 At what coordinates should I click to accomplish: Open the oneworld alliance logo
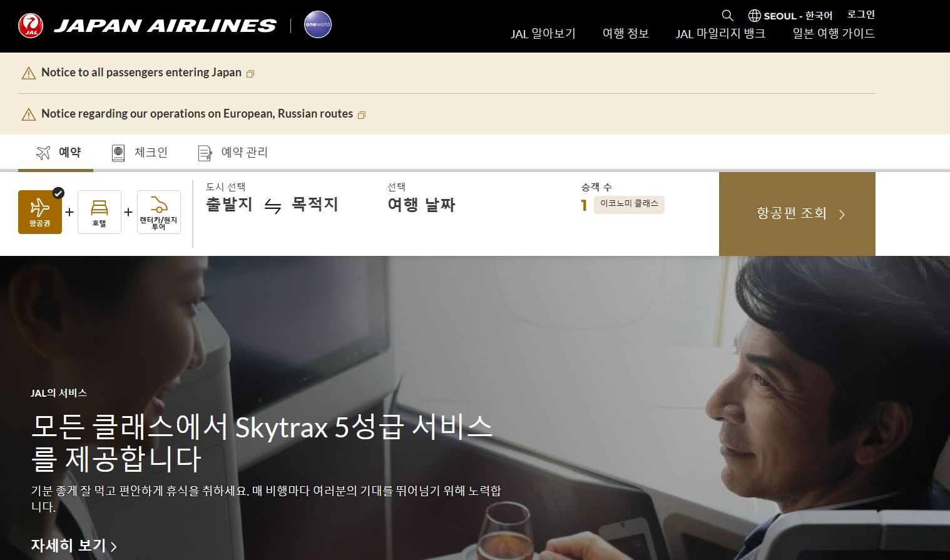(x=318, y=24)
